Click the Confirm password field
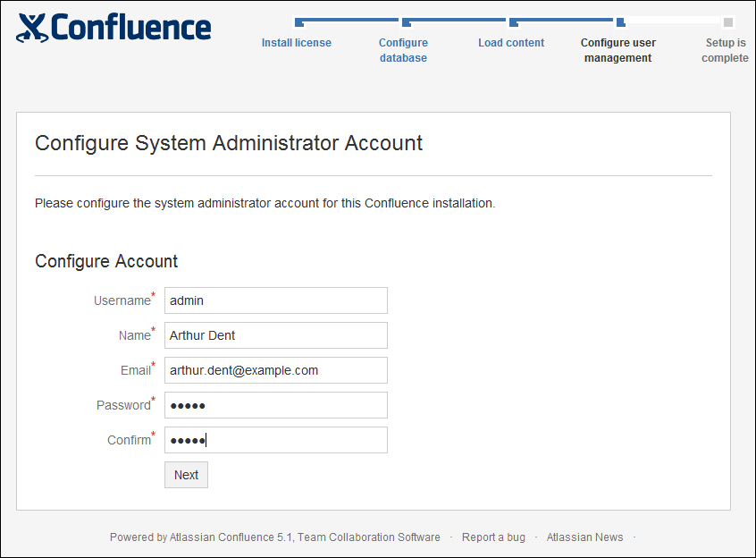The width and height of the screenshot is (756, 558). coord(276,440)
